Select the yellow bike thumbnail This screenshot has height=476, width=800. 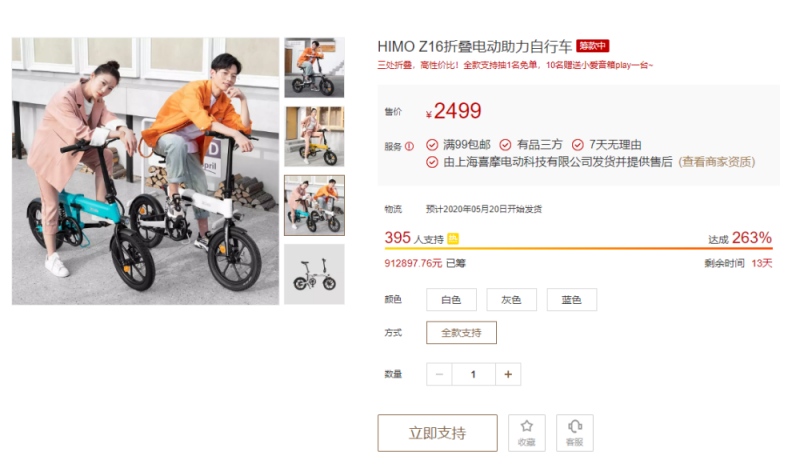point(314,136)
